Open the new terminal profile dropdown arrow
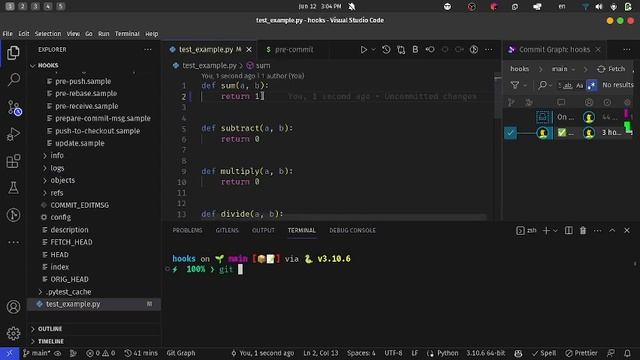Viewport: 640px width, 360px height. click(555, 231)
